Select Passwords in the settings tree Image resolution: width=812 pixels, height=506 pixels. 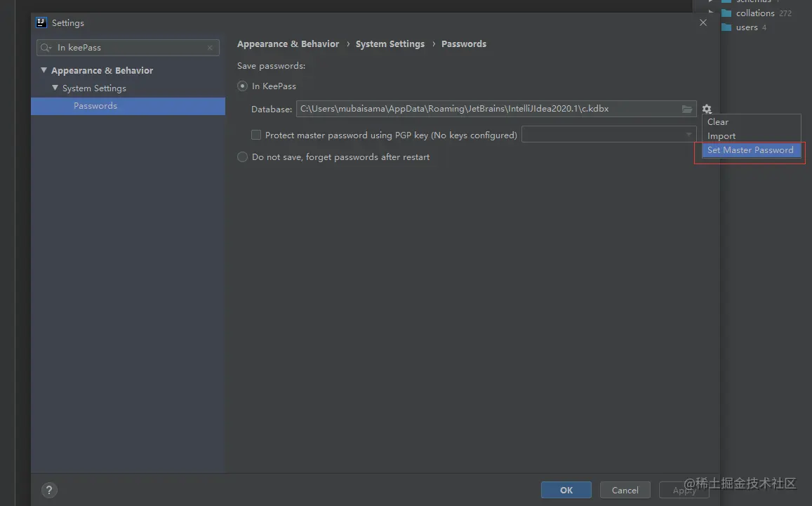coord(128,106)
